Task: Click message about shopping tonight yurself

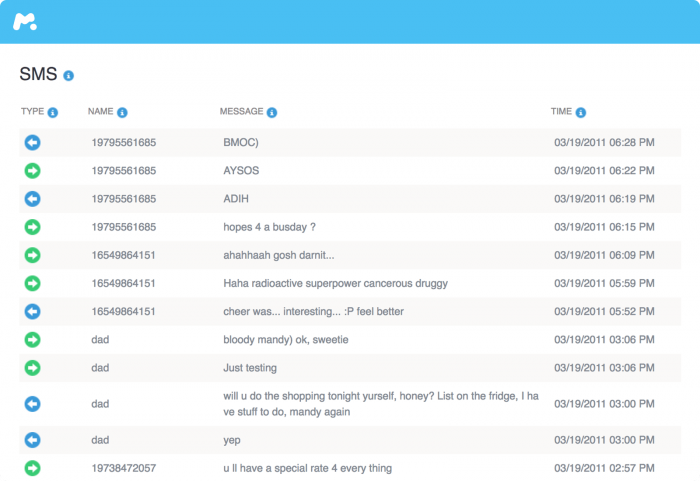Action: 381,404
